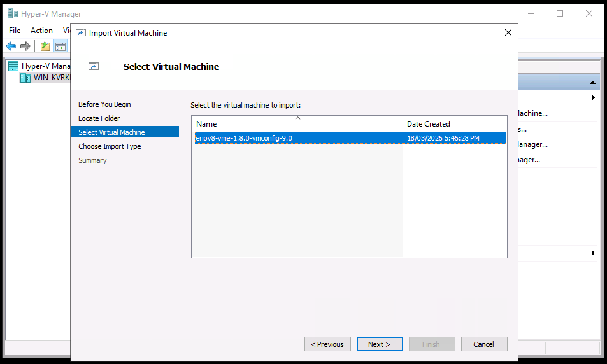Screen dimensions: 607x364
Task: Expand the right-pointing Actions pane submenu arrow
Action: (x=593, y=98)
